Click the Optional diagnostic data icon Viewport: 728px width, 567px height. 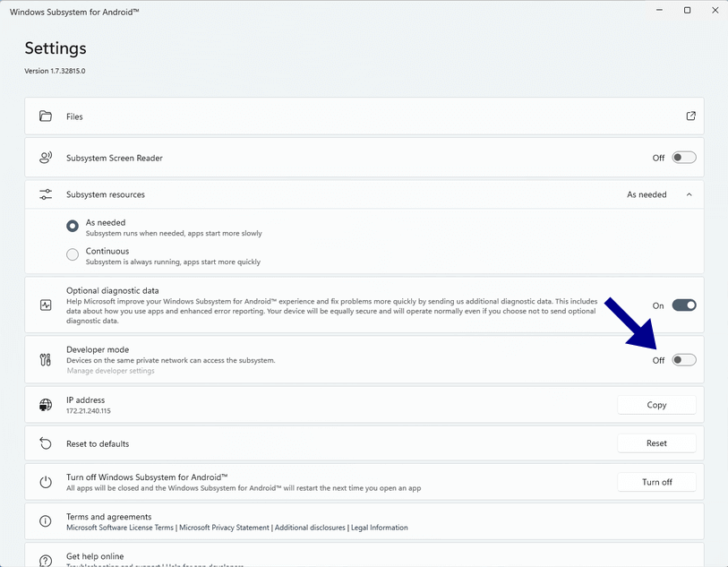click(x=46, y=305)
